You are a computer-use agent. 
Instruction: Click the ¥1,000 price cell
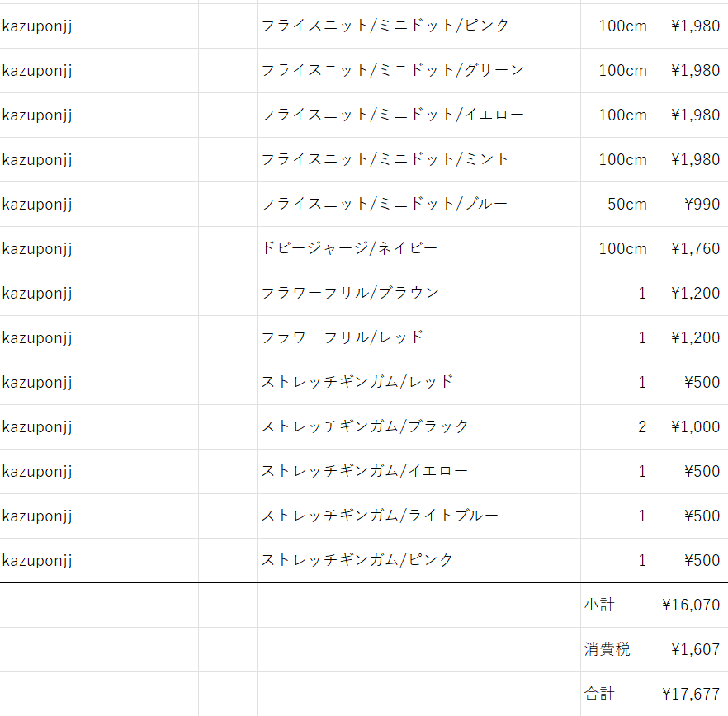pyautogui.click(x=689, y=427)
